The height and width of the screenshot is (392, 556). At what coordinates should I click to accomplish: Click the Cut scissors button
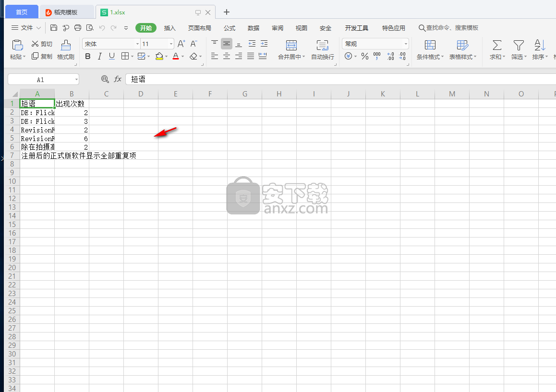(42, 44)
